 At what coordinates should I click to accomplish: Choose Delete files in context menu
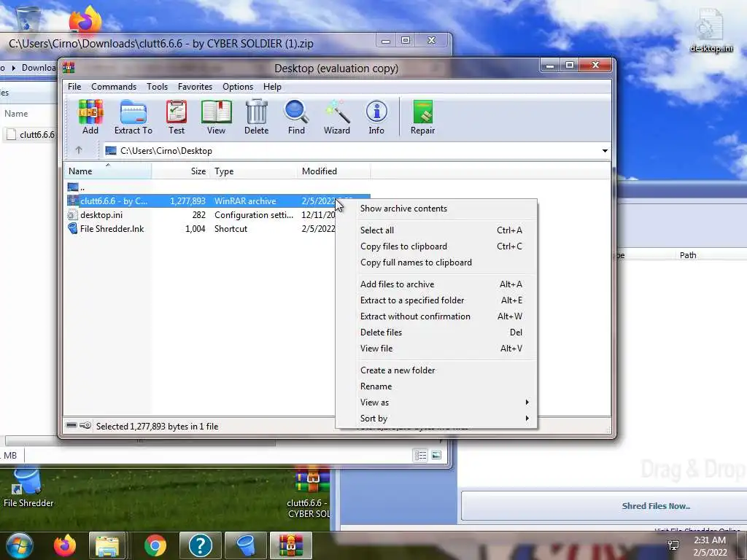pyautogui.click(x=436, y=332)
